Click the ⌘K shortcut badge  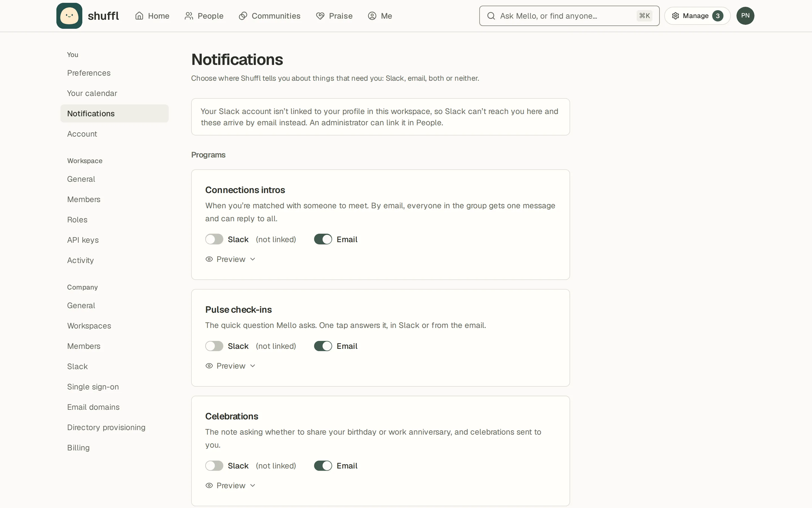[x=645, y=16]
